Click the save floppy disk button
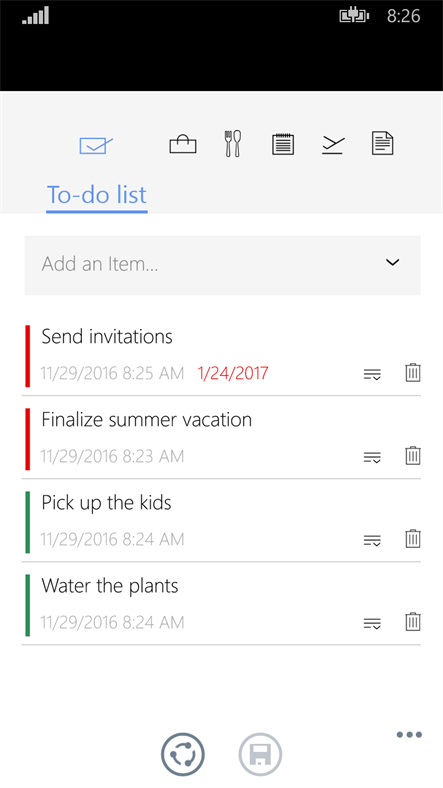This screenshot has height=788, width=443. [x=260, y=754]
